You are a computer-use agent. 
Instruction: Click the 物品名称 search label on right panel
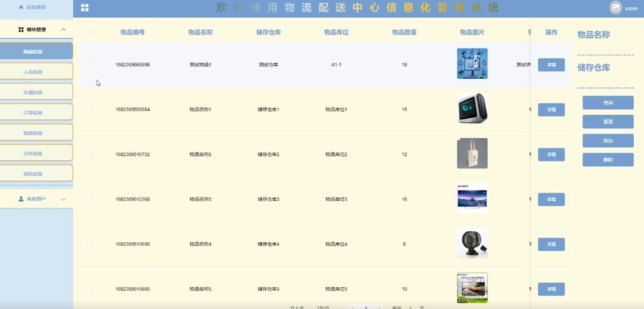click(594, 34)
